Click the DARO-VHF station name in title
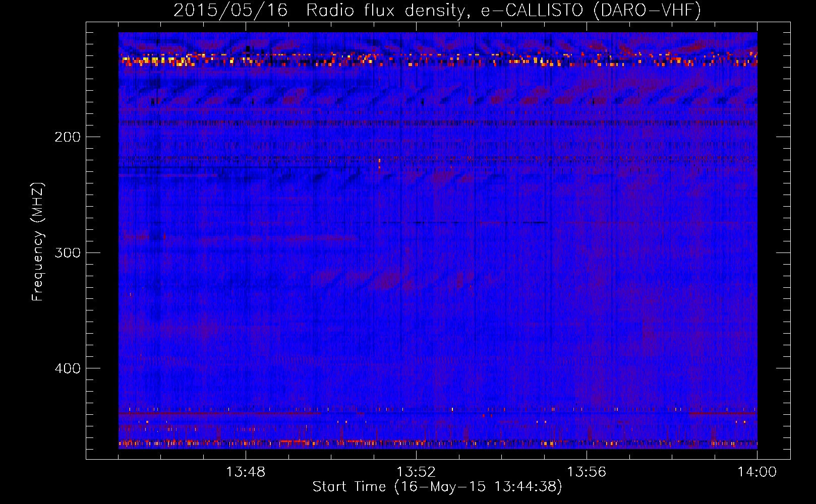This screenshot has height=504, width=816. pos(647,10)
